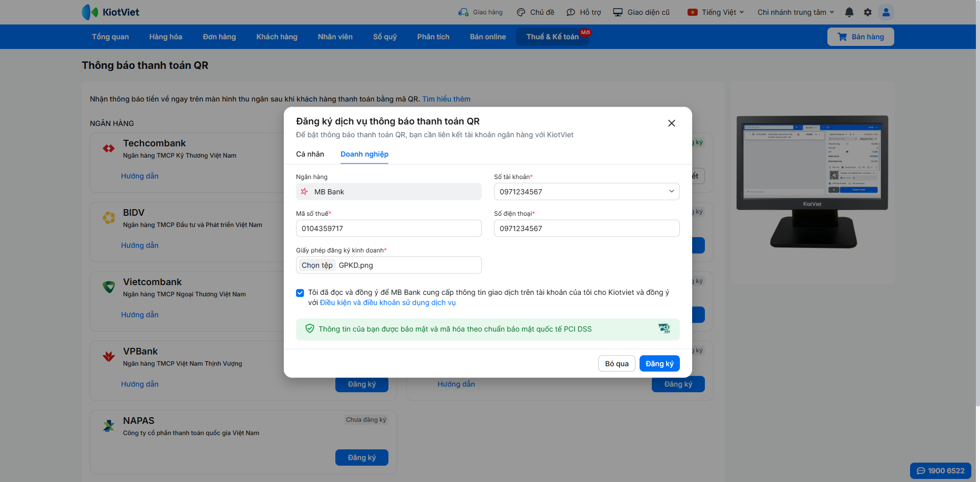Open the Phân tích menu
Image resolution: width=980 pixels, height=482 pixels.
[433, 37]
